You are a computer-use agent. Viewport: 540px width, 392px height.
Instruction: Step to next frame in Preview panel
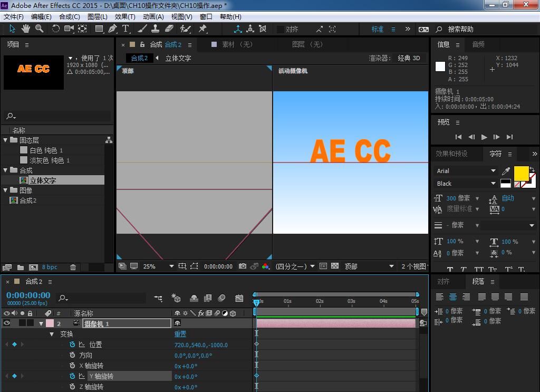click(496, 137)
